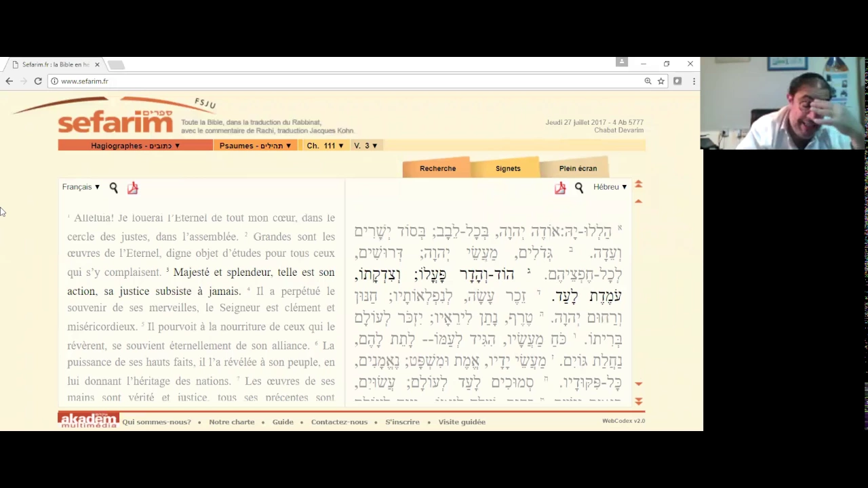Image resolution: width=868 pixels, height=488 pixels.
Task: Jump to top with double up arrow
Action: [x=638, y=184]
